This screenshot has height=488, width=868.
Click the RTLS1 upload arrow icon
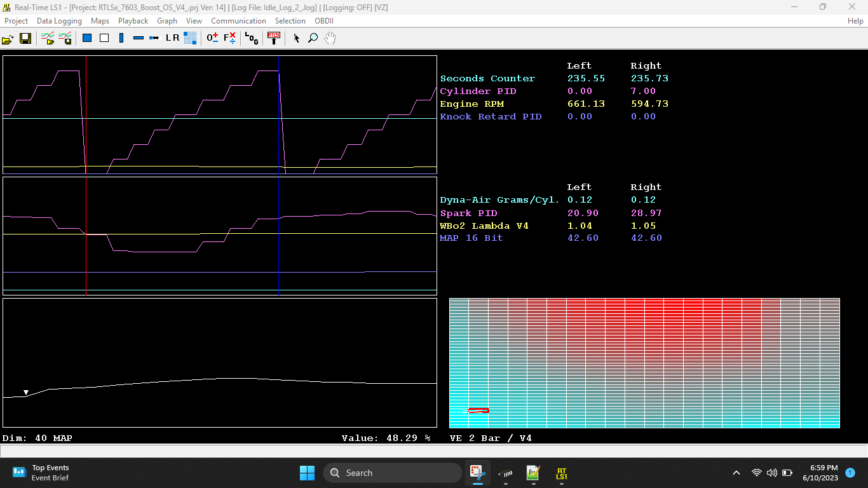[x=274, y=38]
